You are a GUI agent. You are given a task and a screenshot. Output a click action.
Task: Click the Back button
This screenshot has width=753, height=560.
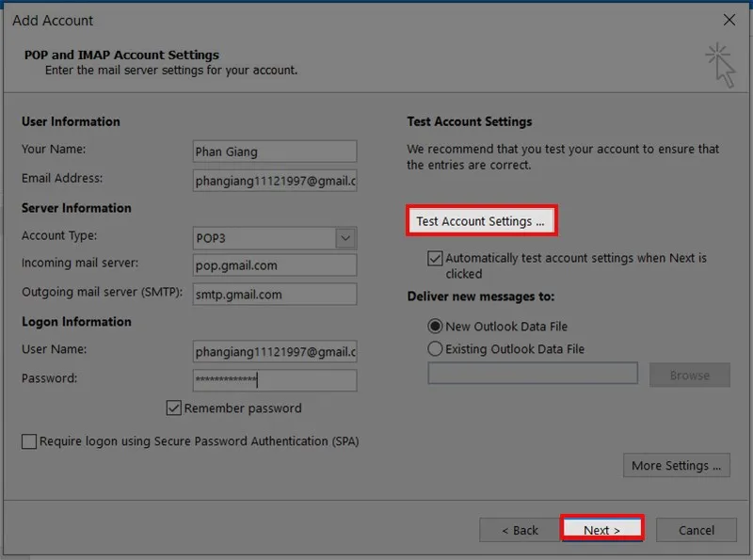(519, 530)
